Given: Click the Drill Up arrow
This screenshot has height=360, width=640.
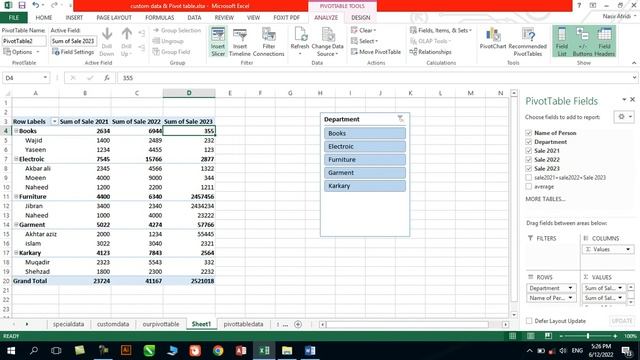Looking at the screenshot, I should coord(127,41).
